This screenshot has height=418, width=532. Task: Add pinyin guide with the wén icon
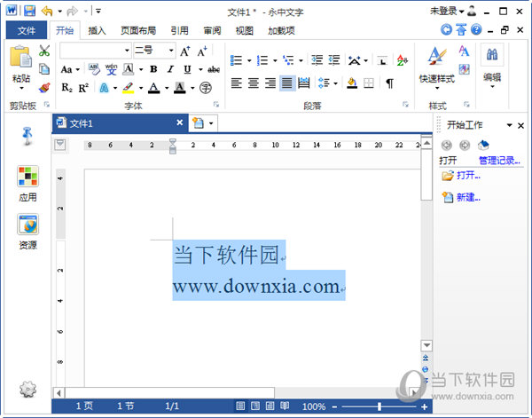(x=111, y=69)
